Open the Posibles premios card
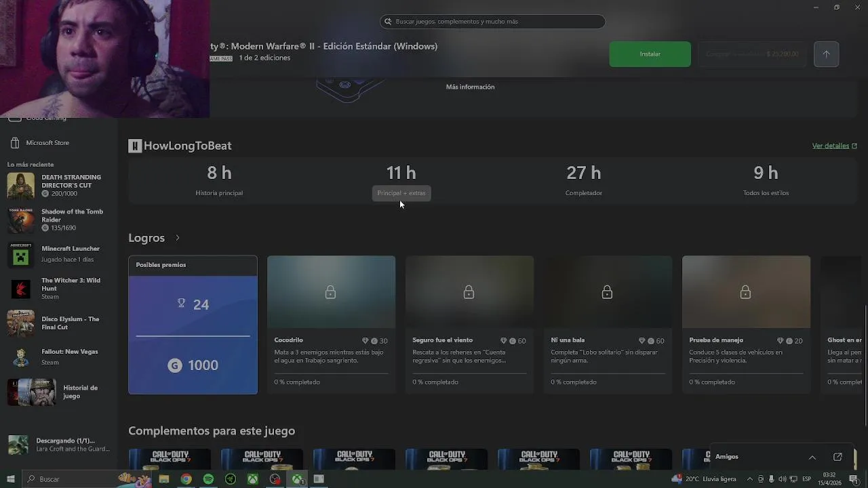The height and width of the screenshot is (488, 868). tap(193, 325)
